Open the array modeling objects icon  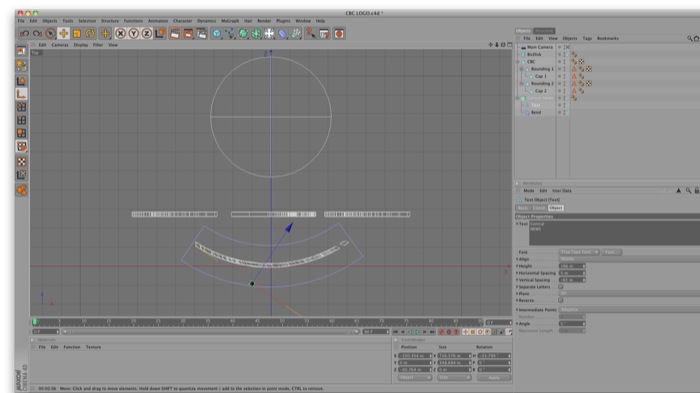256,33
